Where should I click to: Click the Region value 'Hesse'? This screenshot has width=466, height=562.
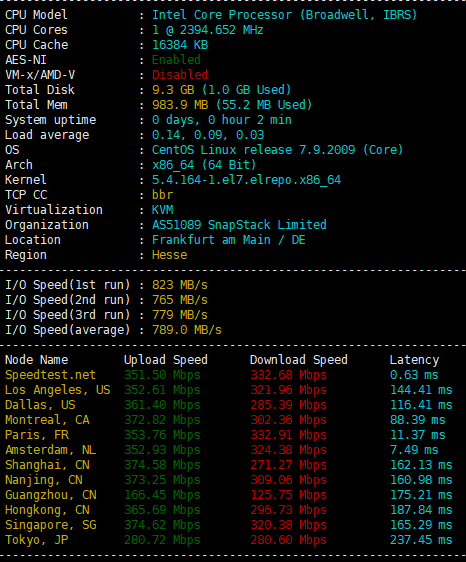(x=170, y=255)
